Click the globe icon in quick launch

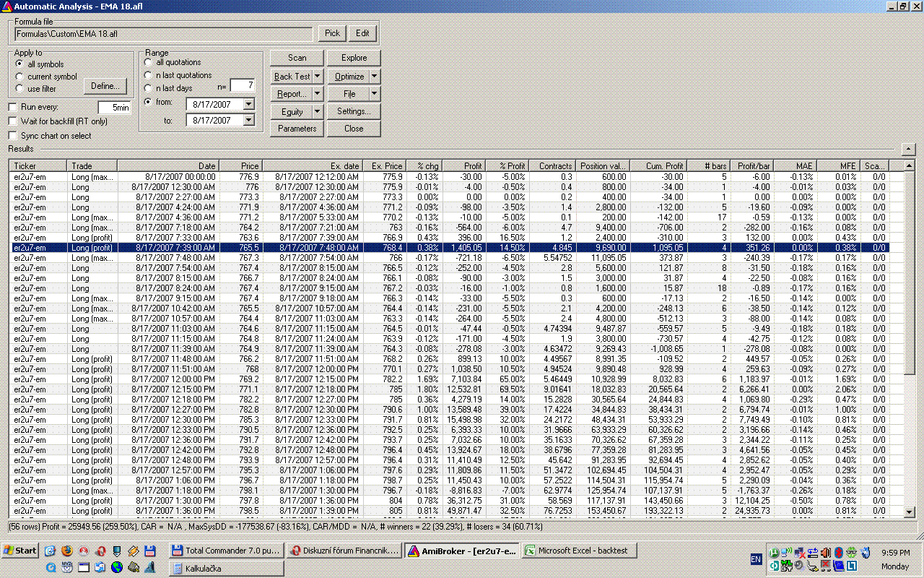pyautogui.click(x=117, y=568)
